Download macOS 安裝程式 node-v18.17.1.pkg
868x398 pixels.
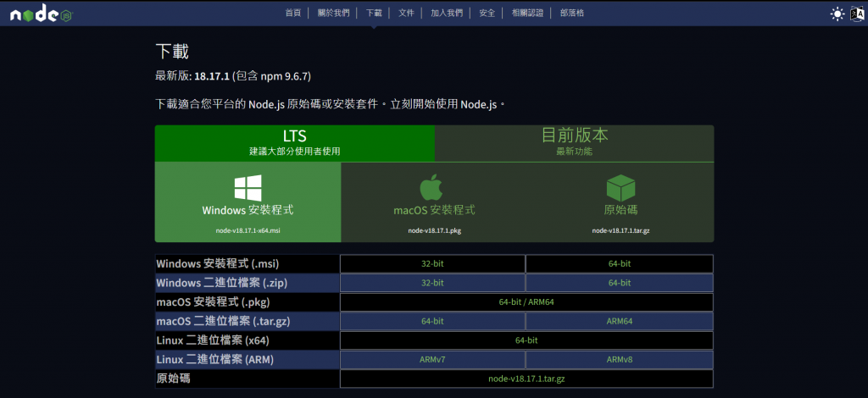point(434,202)
